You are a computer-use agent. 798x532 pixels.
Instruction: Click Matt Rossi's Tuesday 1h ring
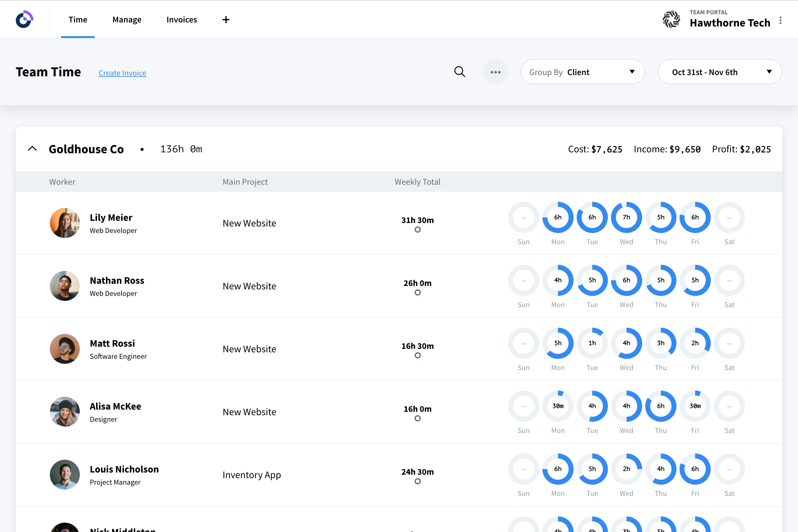[592, 343]
